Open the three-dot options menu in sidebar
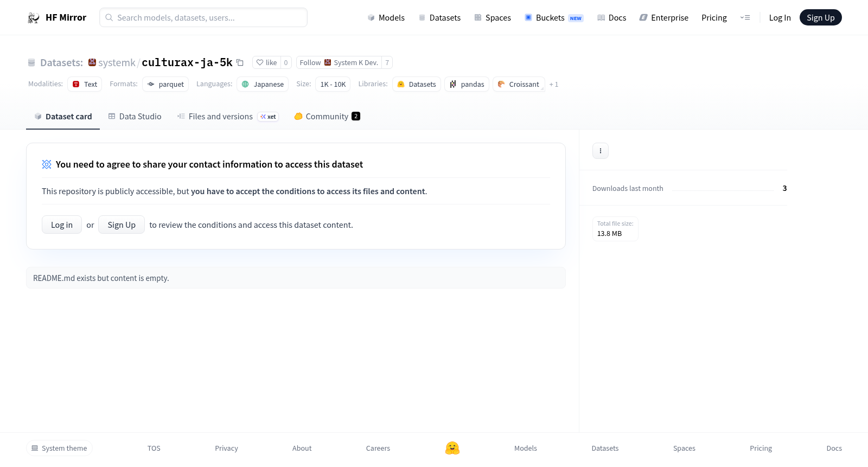 pyautogui.click(x=601, y=151)
